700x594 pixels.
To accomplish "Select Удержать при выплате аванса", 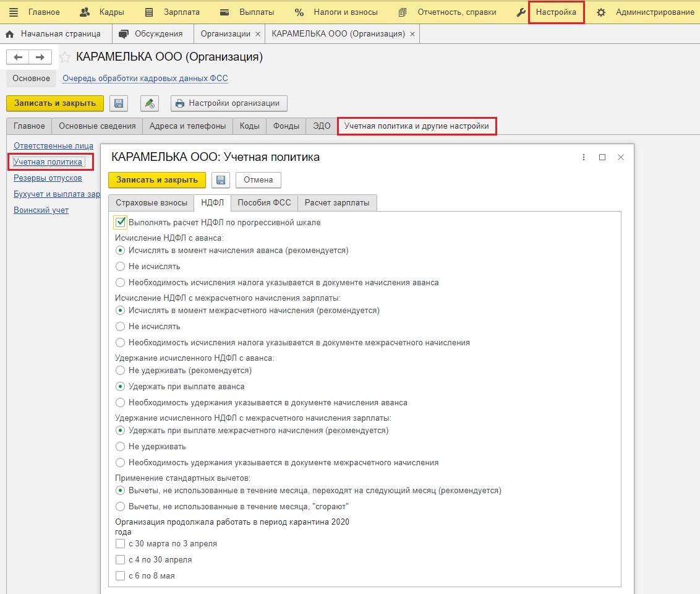I will click(x=120, y=386).
